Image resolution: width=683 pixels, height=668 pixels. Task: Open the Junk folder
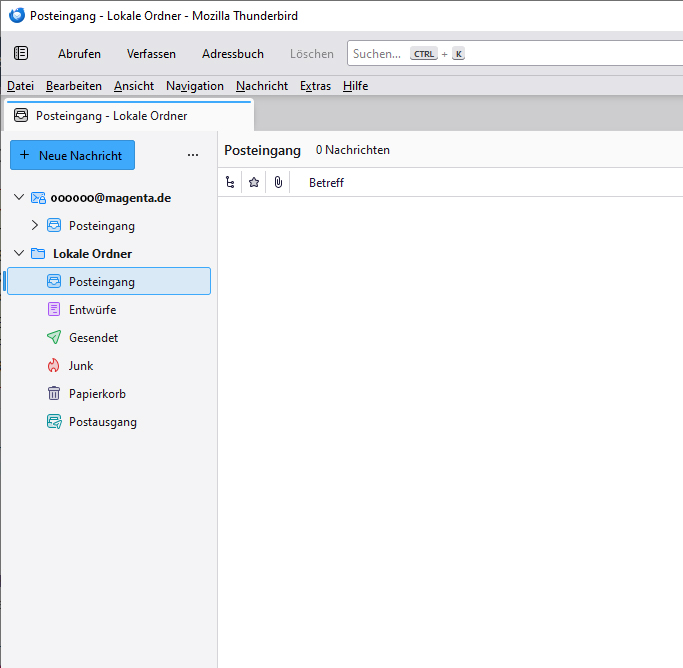coord(81,366)
